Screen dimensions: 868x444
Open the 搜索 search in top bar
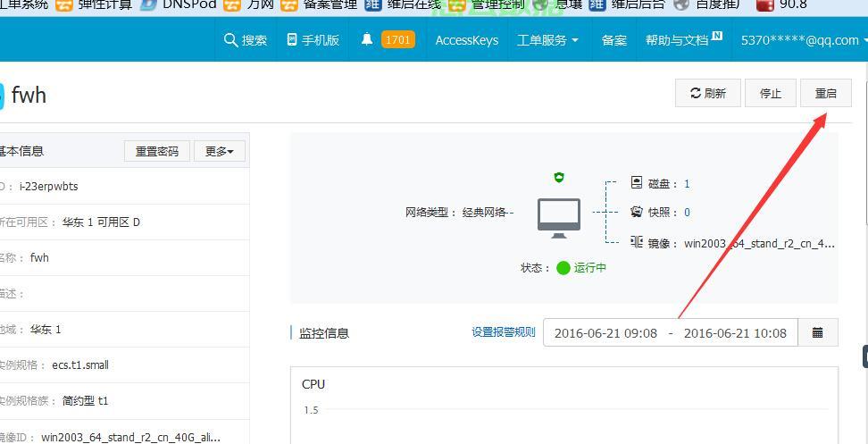246,40
